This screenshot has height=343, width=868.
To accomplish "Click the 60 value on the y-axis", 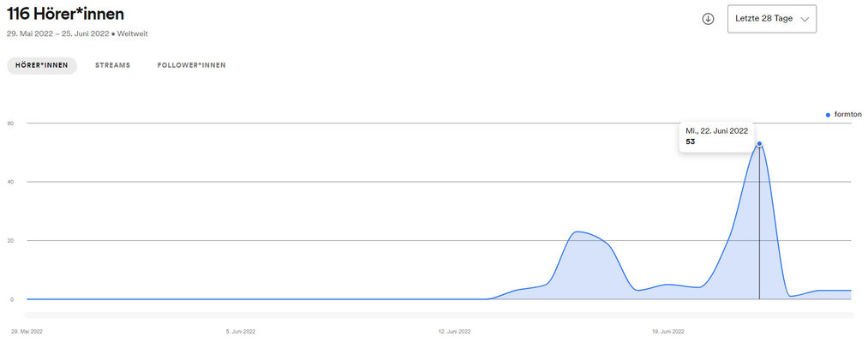I will (x=10, y=123).
